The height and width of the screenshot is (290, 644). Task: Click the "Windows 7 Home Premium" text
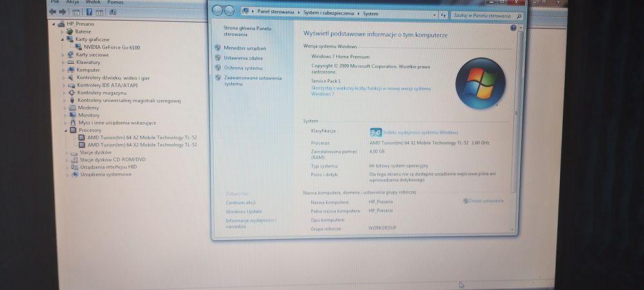[341, 57]
